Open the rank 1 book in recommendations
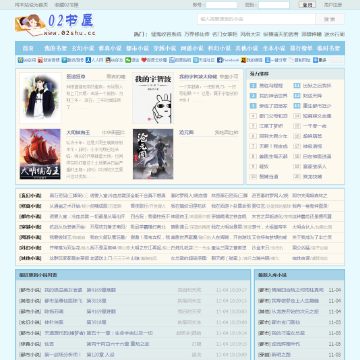The image size is (360, 360). (271, 86)
